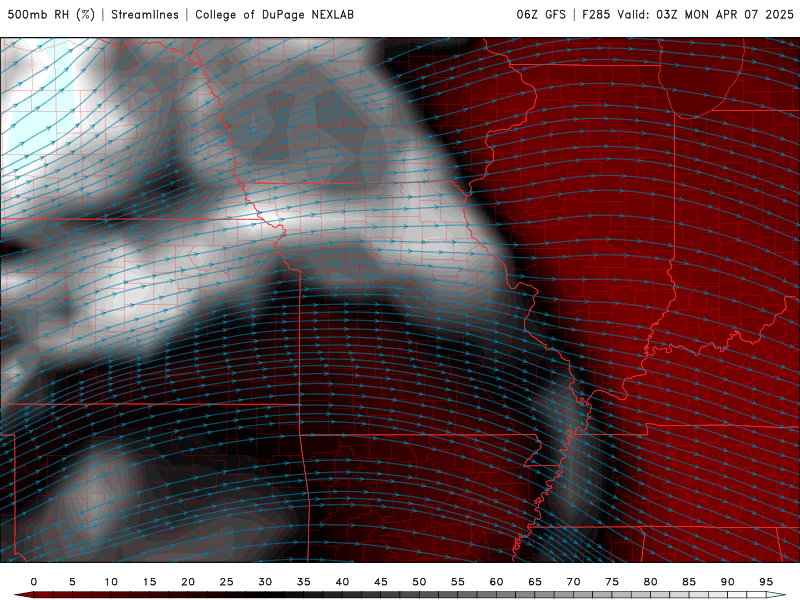The height and width of the screenshot is (600, 800).
Task: Click the "College of DuPage NEXLAB" text
Action: (274, 14)
